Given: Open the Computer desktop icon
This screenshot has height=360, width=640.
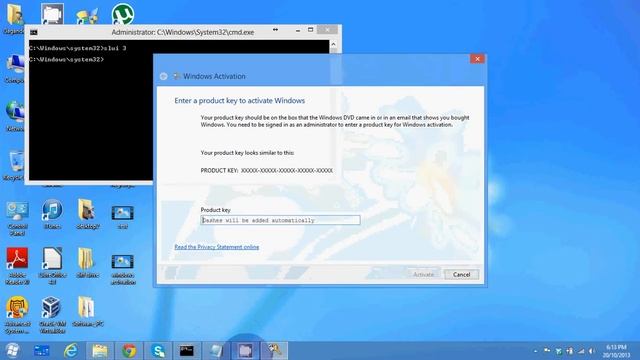Looking at the screenshot, I should click(x=15, y=68).
